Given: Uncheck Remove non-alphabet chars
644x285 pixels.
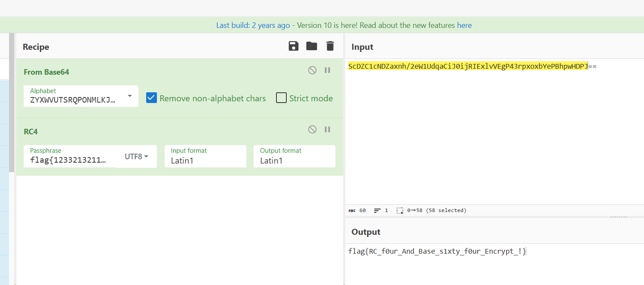Looking at the screenshot, I should tap(151, 98).
